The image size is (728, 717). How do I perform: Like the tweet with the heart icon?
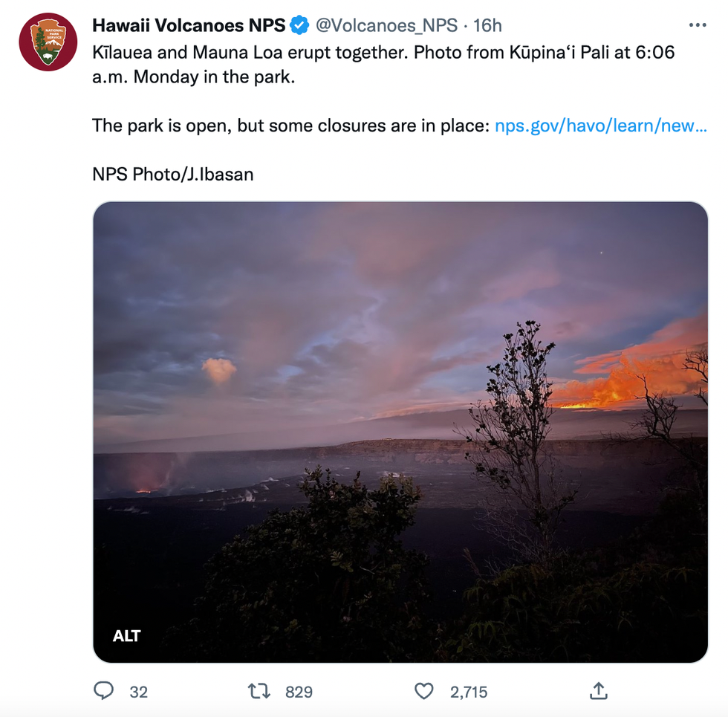point(423,691)
